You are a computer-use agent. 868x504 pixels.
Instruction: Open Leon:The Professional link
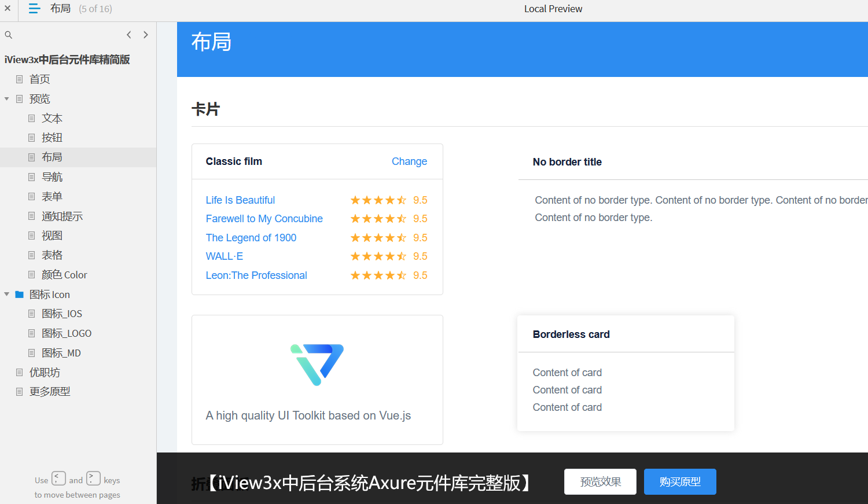[x=256, y=275]
